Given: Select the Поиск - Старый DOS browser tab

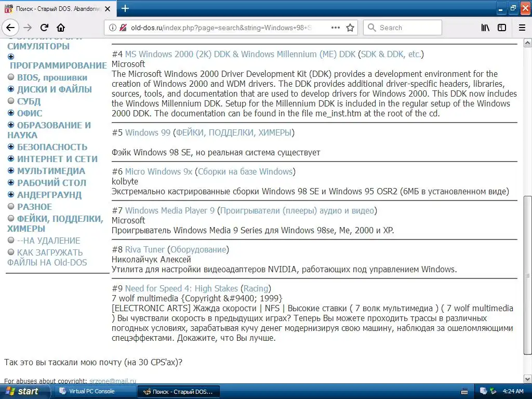Looking at the screenshot, I should click(58, 8).
